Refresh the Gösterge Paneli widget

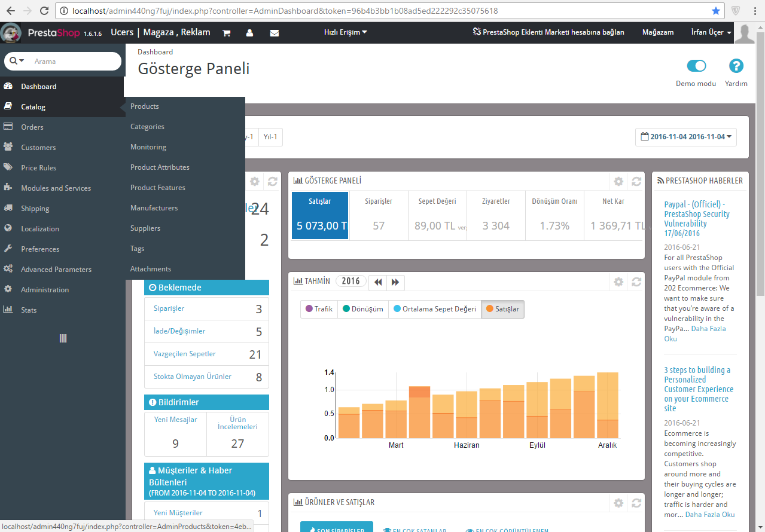(x=636, y=181)
